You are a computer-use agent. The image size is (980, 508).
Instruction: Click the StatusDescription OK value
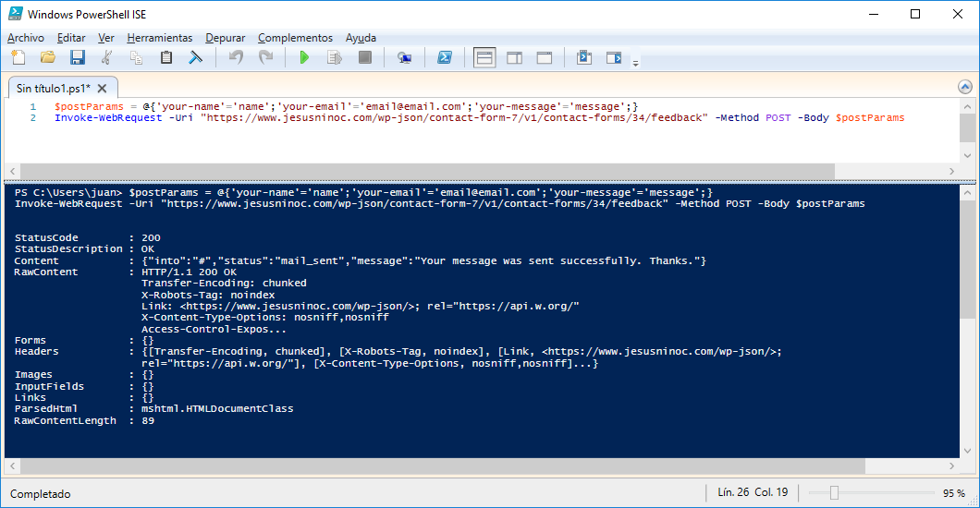[x=148, y=249]
